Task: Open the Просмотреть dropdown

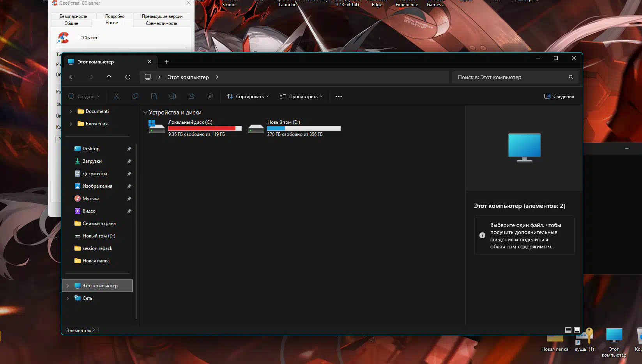Action: pos(301,96)
